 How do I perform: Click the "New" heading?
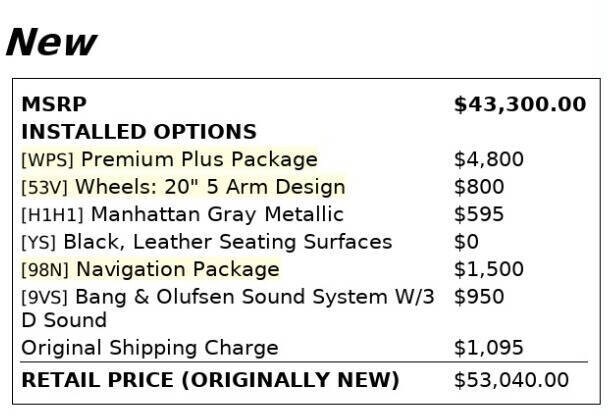[x=51, y=42]
